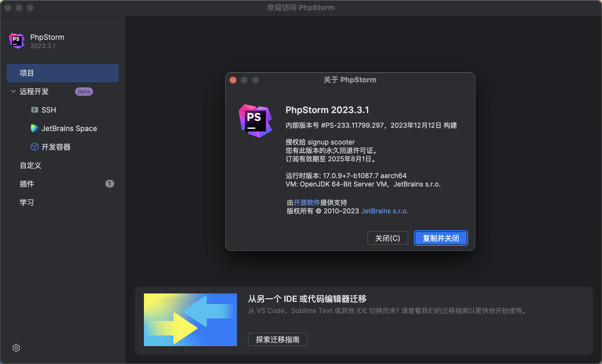The image size is (602, 364).
Task: Close the 关于 PhpStorm dialog with red button
Action: pyautogui.click(x=233, y=80)
